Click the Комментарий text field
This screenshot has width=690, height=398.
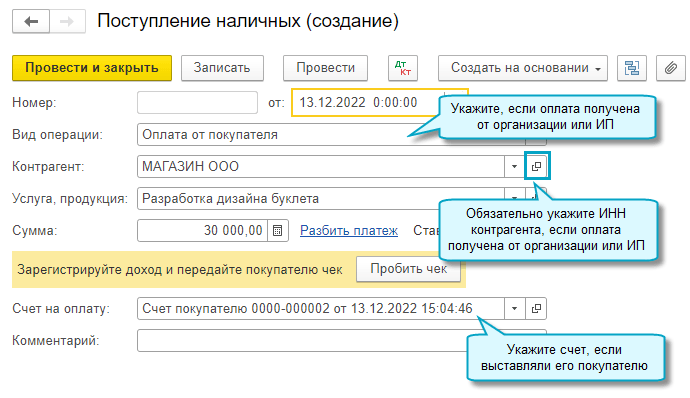(x=302, y=340)
